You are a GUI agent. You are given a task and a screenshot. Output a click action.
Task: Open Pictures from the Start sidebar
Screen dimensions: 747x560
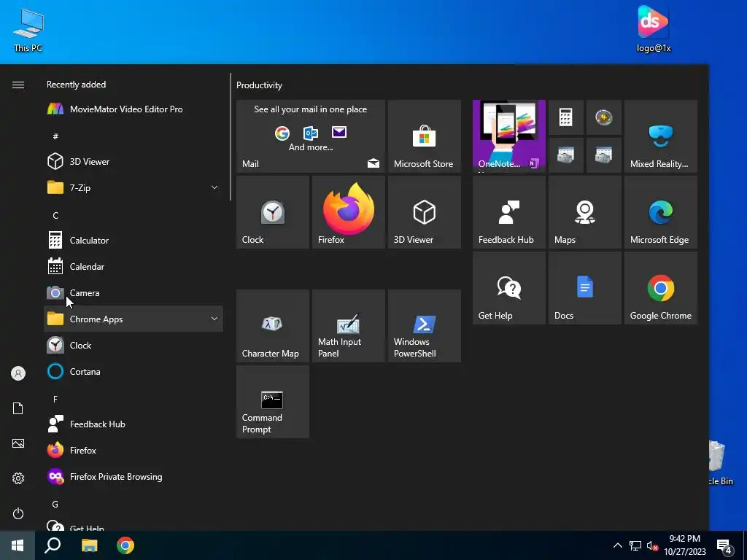pyautogui.click(x=18, y=443)
